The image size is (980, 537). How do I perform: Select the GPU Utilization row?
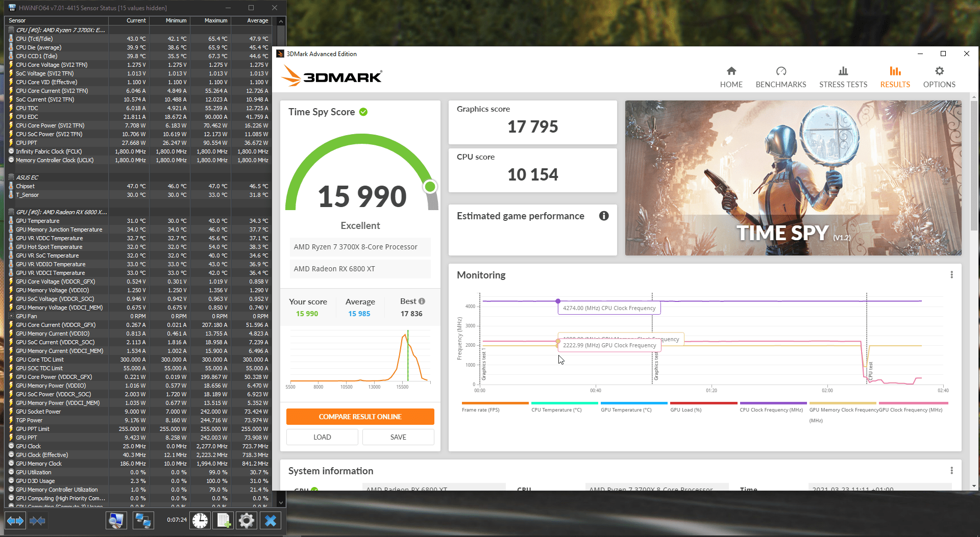[138, 472]
